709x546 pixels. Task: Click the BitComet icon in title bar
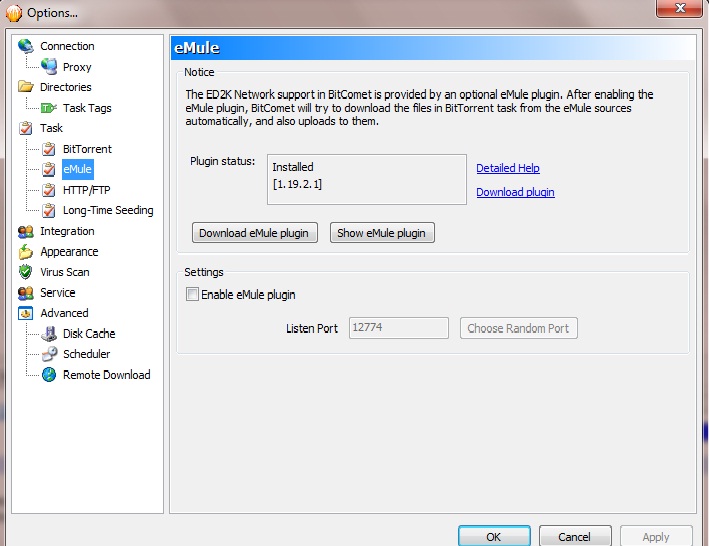[x=14, y=13]
